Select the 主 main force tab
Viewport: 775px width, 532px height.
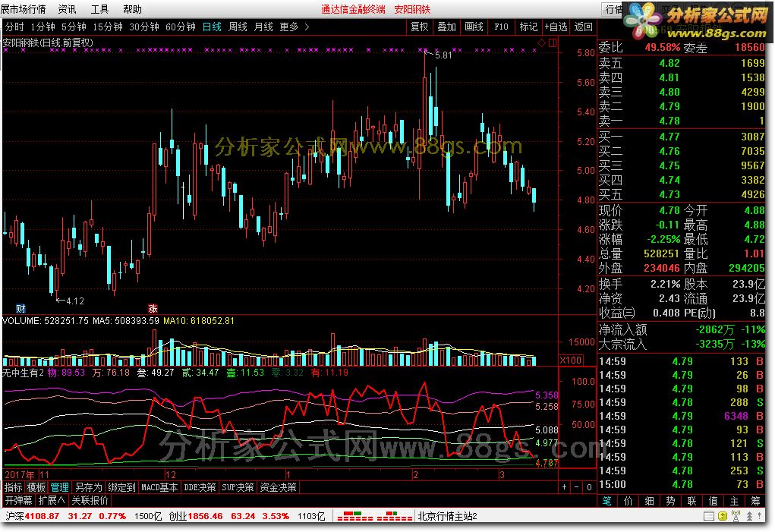(x=734, y=500)
